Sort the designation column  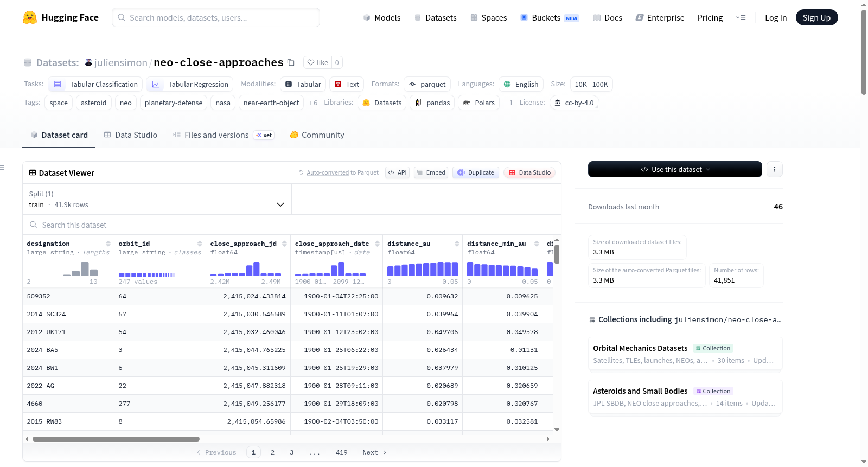coord(108,244)
